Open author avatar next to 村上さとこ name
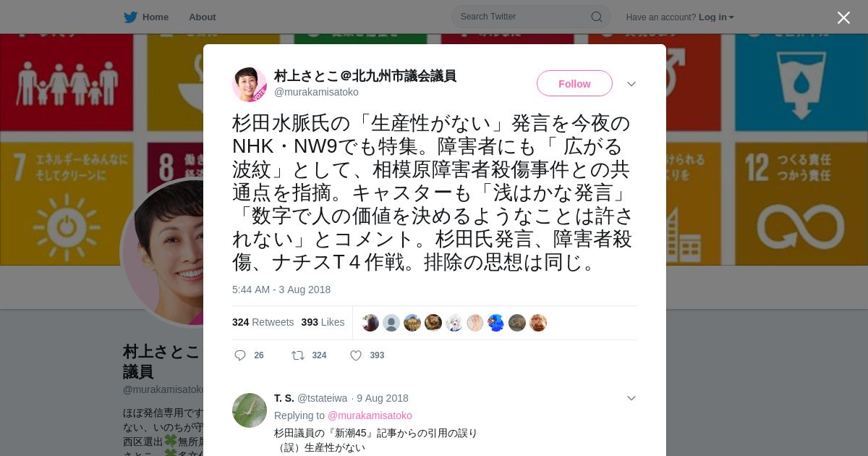Viewport: 868px width, 456px height. [250, 85]
